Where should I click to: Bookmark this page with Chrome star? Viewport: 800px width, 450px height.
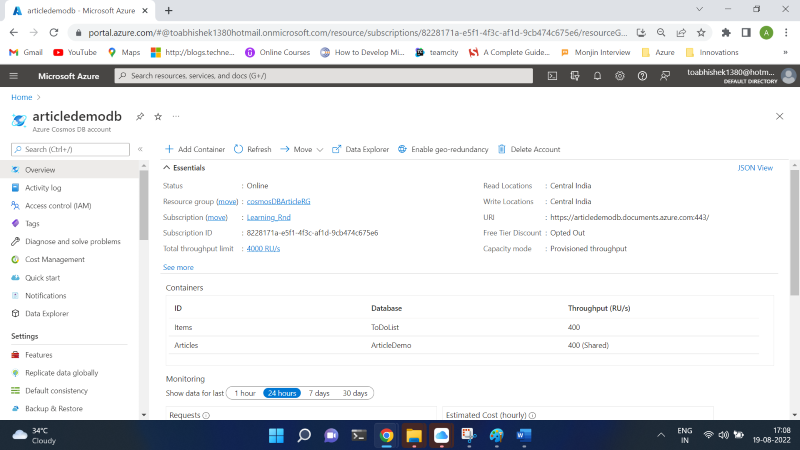coord(701,33)
